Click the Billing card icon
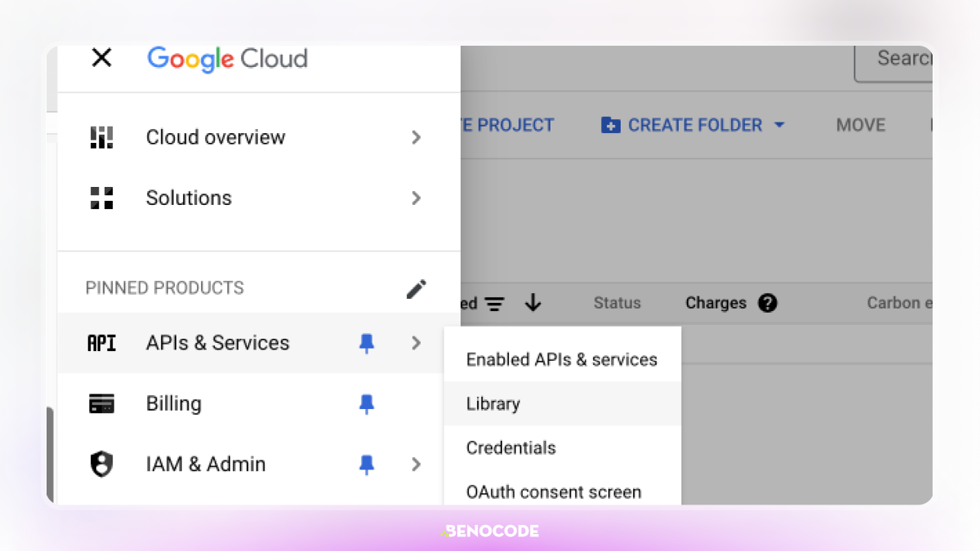 (x=101, y=403)
